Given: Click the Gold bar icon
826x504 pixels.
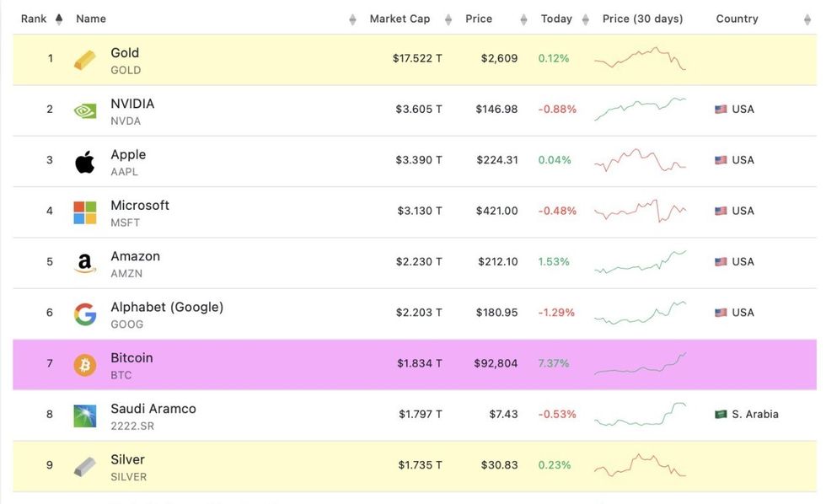Looking at the screenshot, I should 85,60.
